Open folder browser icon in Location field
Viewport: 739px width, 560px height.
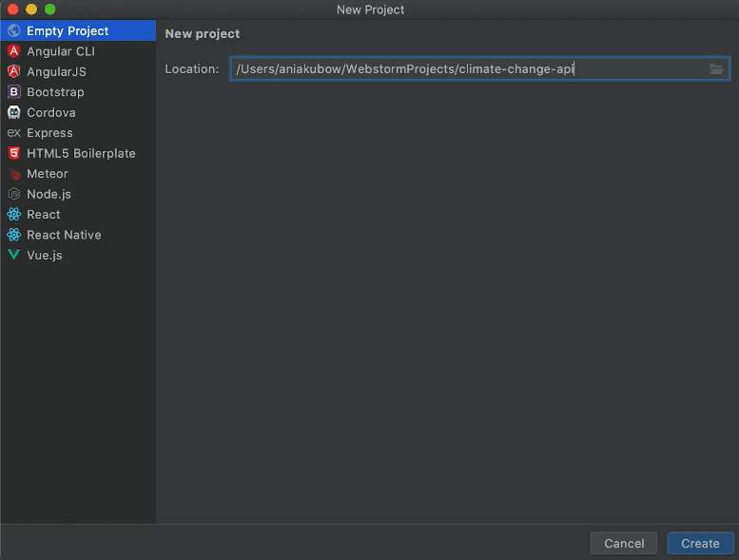[716, 69]
